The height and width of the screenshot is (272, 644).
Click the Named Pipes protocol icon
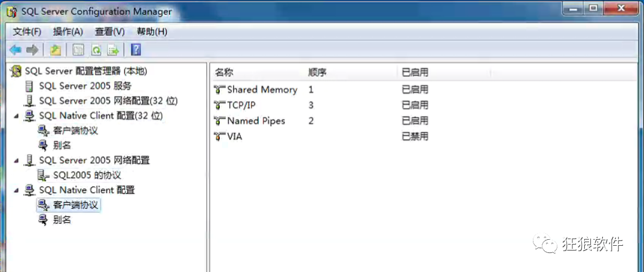pos(220,121)
